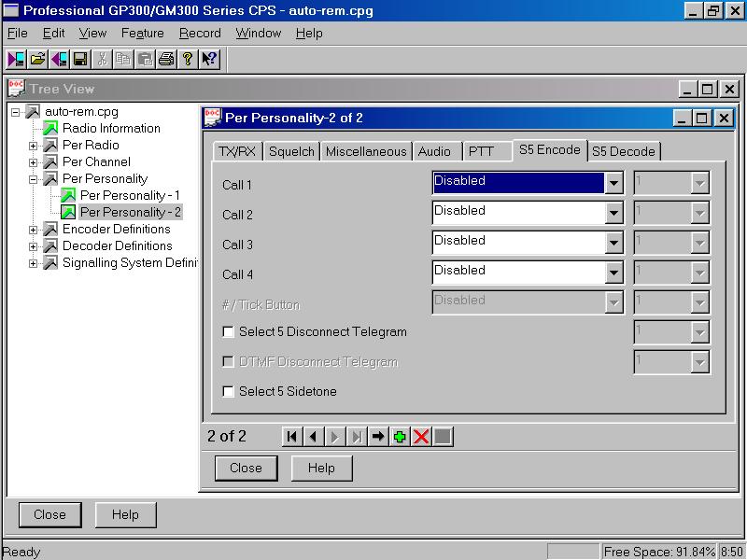Delete the record with the red X

click(x=421, y=436)
